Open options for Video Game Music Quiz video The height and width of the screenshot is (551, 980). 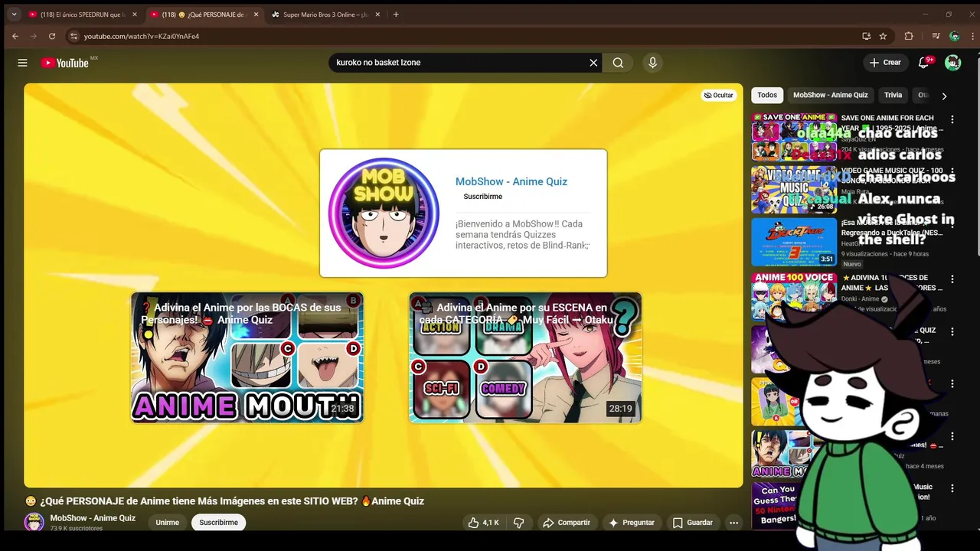[952, 173]
